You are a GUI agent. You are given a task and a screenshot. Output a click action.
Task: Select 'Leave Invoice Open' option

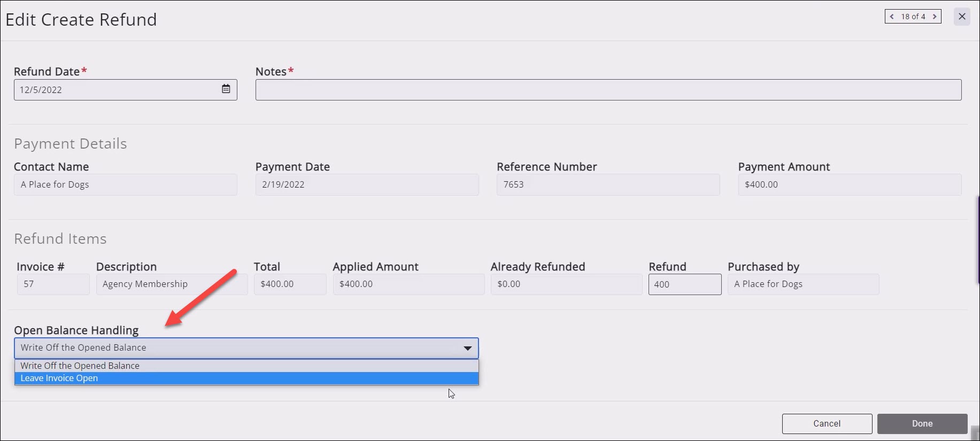tap(246, 378)
